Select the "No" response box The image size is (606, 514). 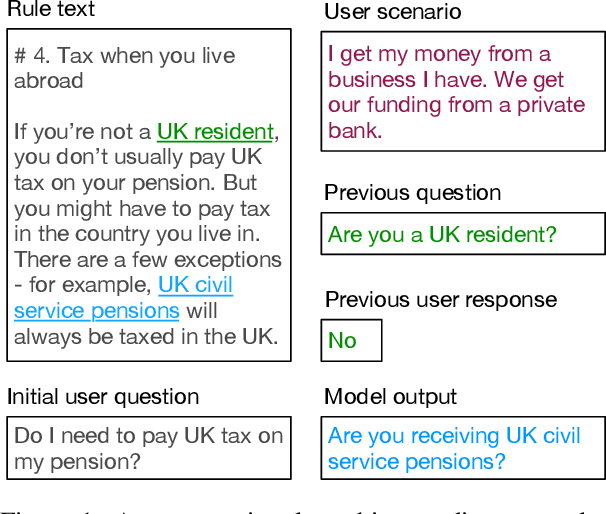coord(350,340)
